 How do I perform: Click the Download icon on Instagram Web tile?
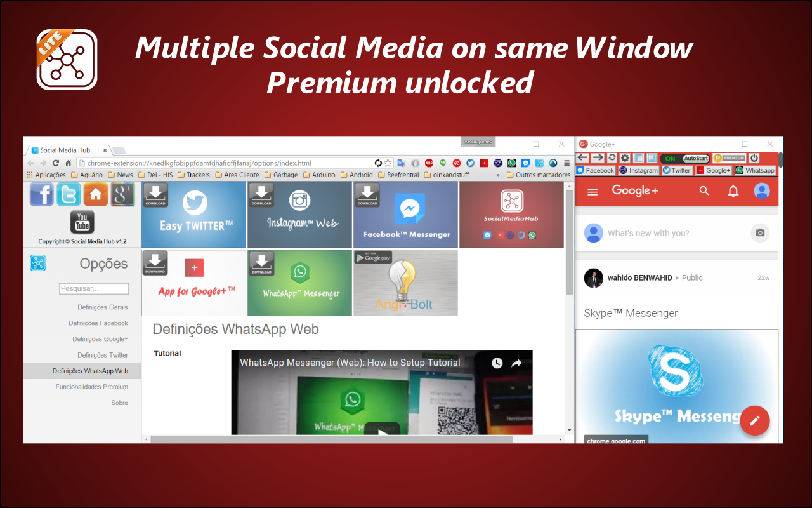[x=261, y=195]
